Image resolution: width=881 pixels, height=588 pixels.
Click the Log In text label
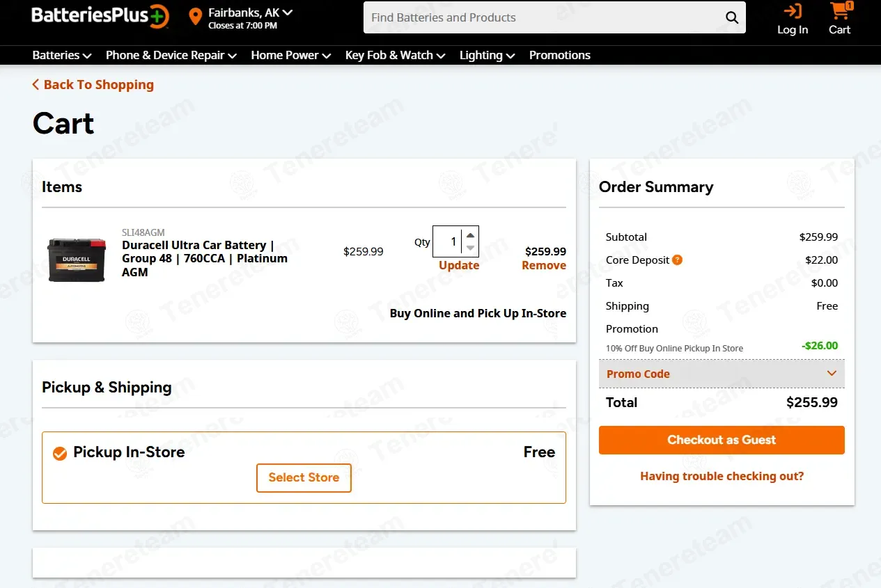[793, 30]
